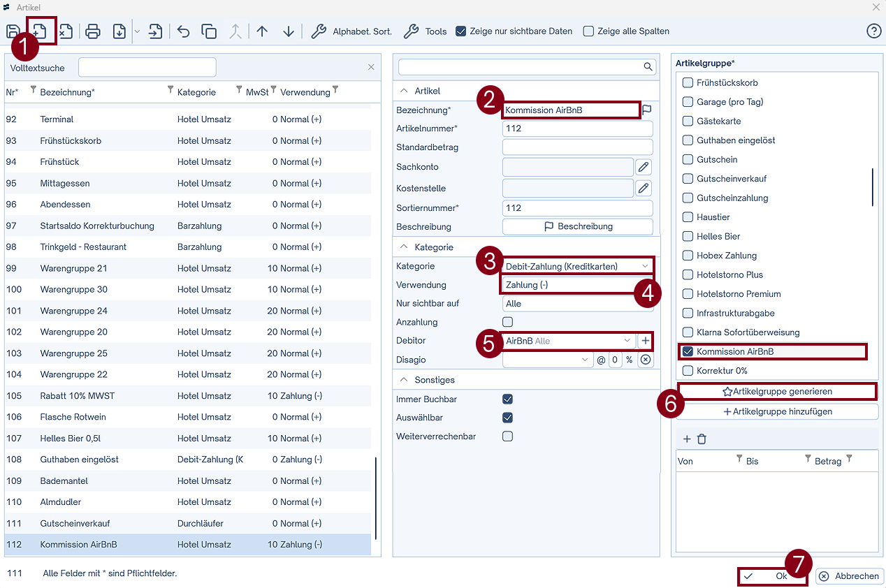Collapse the Sonstiges section

tap(404, 380)
